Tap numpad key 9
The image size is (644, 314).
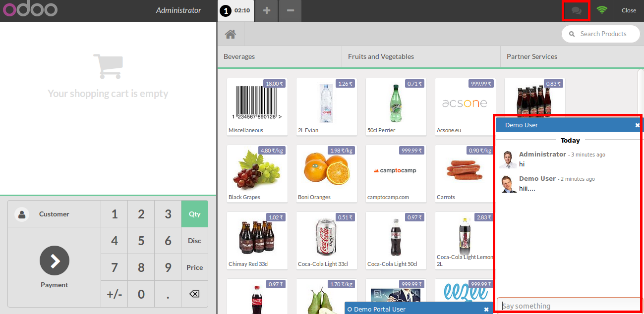[x=168, y=267]
